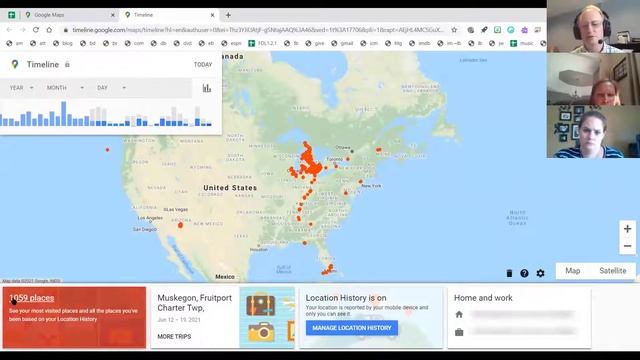Click the Google Maps pin logo beside Timeline
640x360 pixels.
point(15,64)
